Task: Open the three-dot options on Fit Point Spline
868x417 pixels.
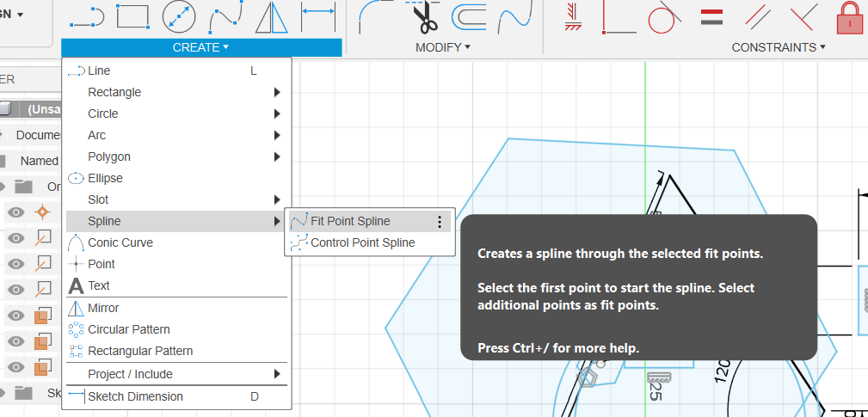Action: pos(440,222)
